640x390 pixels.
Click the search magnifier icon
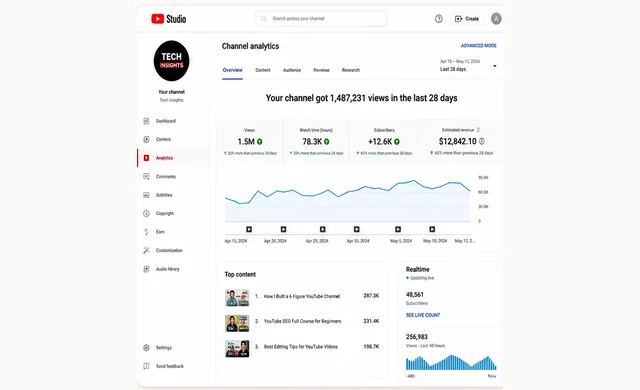(264, 19)
